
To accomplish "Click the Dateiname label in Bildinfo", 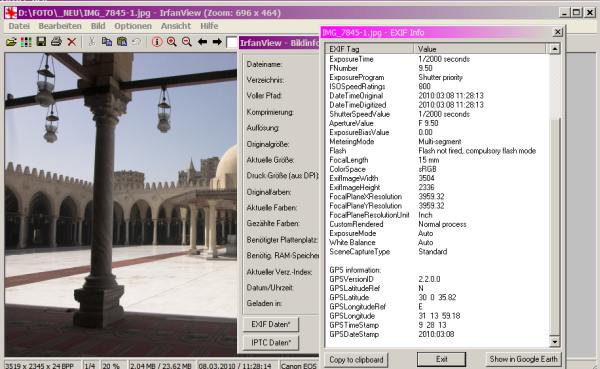I will [264, 64].
